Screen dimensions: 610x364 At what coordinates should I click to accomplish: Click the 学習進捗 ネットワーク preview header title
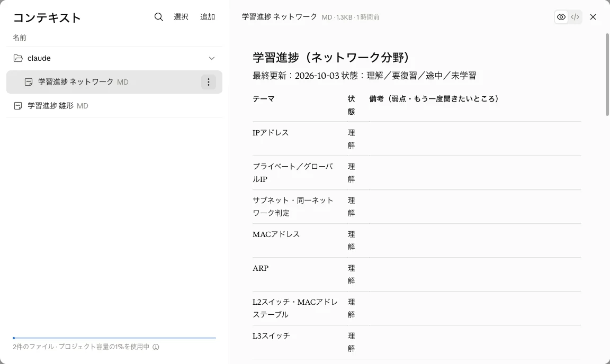280,17
